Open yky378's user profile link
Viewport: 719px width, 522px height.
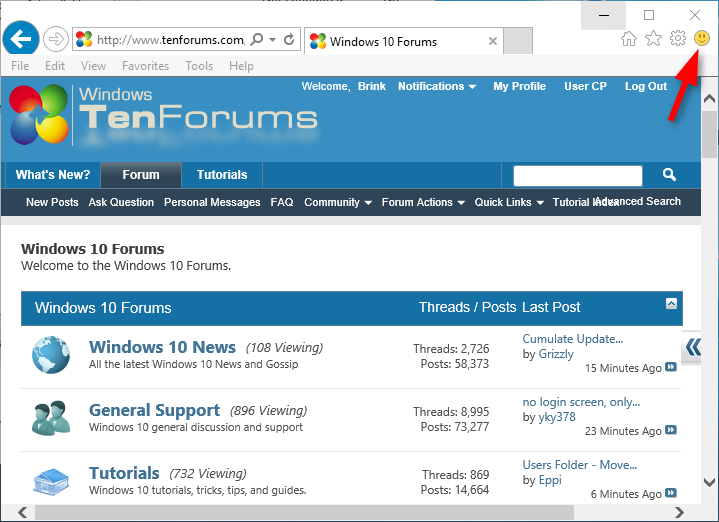557,417
